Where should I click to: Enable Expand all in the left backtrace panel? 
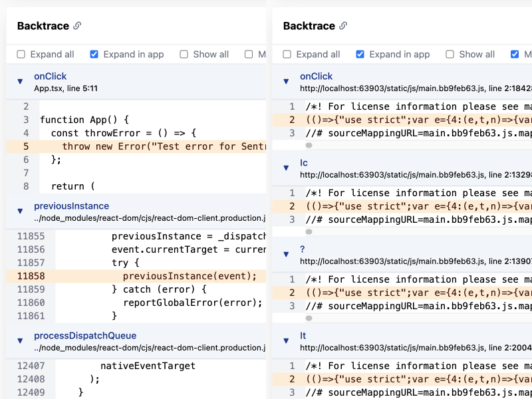coord(21,55)
